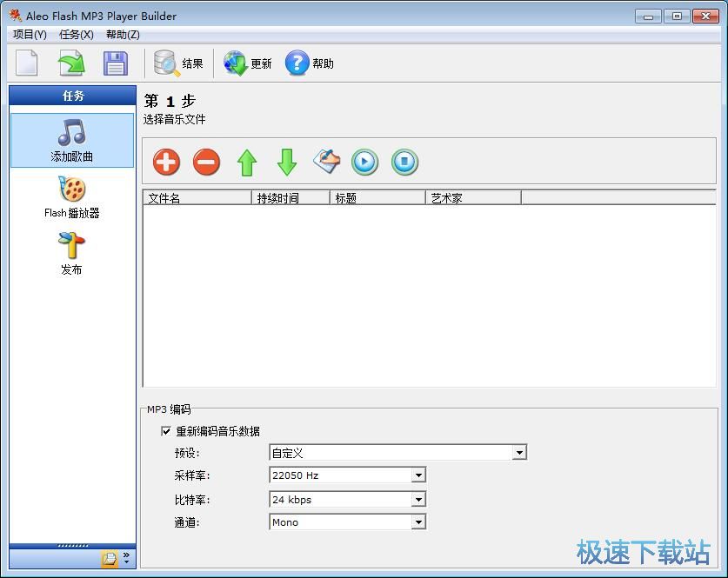This screenshot has height=578, width=728.
Task: Move song up with green up arrow
Action: pyautogui.click(x=247, y=163)
